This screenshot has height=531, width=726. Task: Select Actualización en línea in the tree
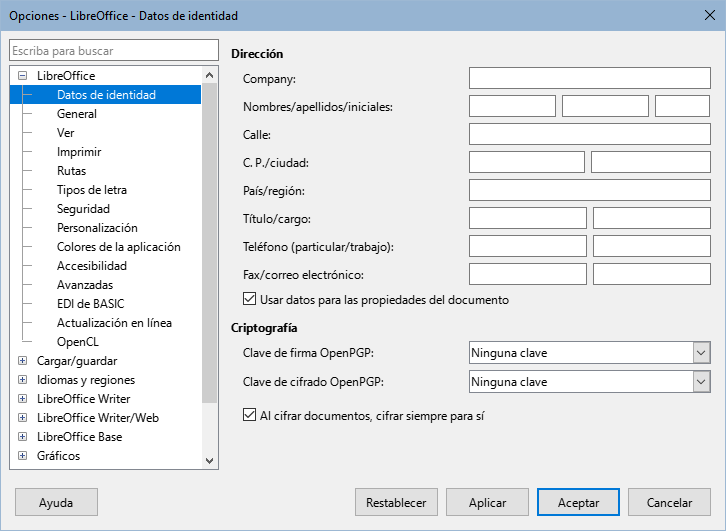114,322
